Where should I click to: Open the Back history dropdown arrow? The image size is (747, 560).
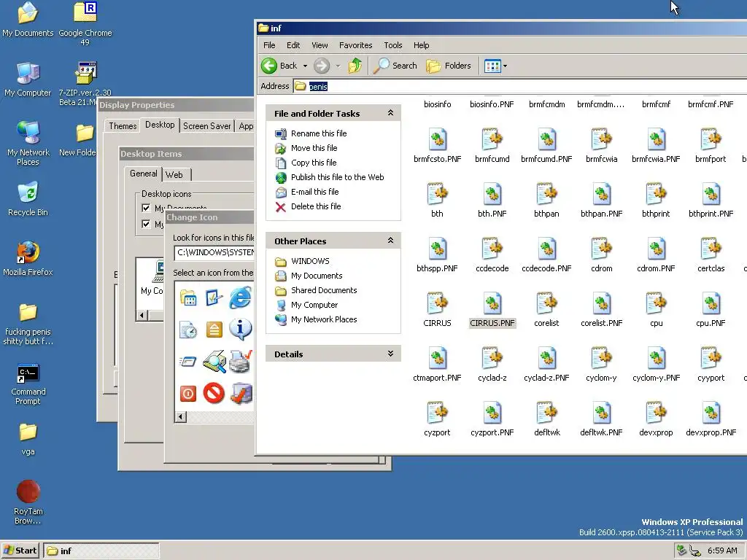(x=305, y=66)
